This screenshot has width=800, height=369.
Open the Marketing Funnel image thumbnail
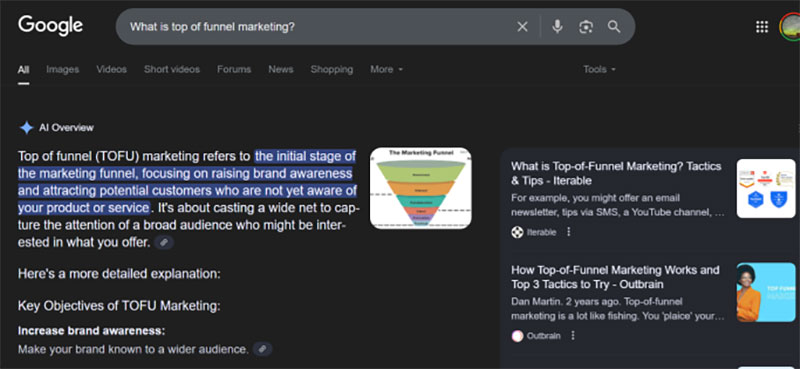[420, 188]
